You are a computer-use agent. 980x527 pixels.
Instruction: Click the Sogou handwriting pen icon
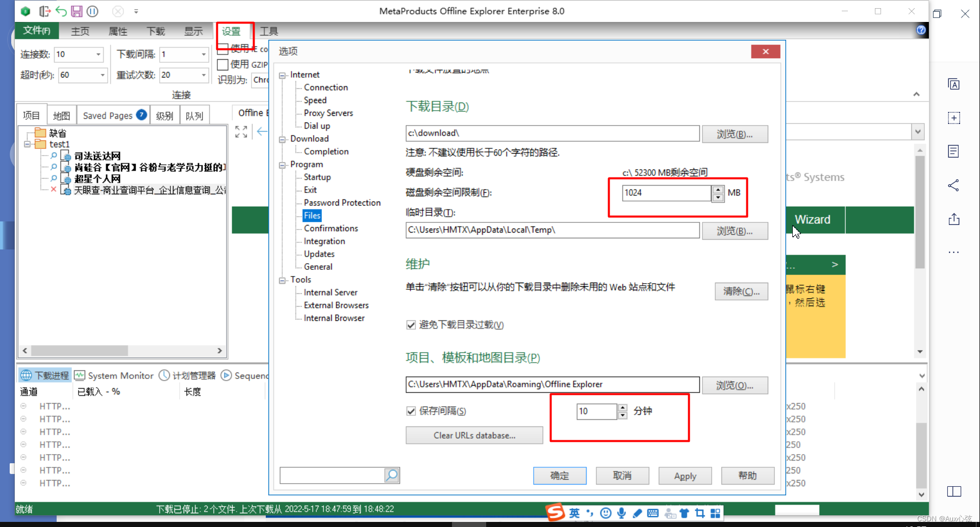pos(637,513)
